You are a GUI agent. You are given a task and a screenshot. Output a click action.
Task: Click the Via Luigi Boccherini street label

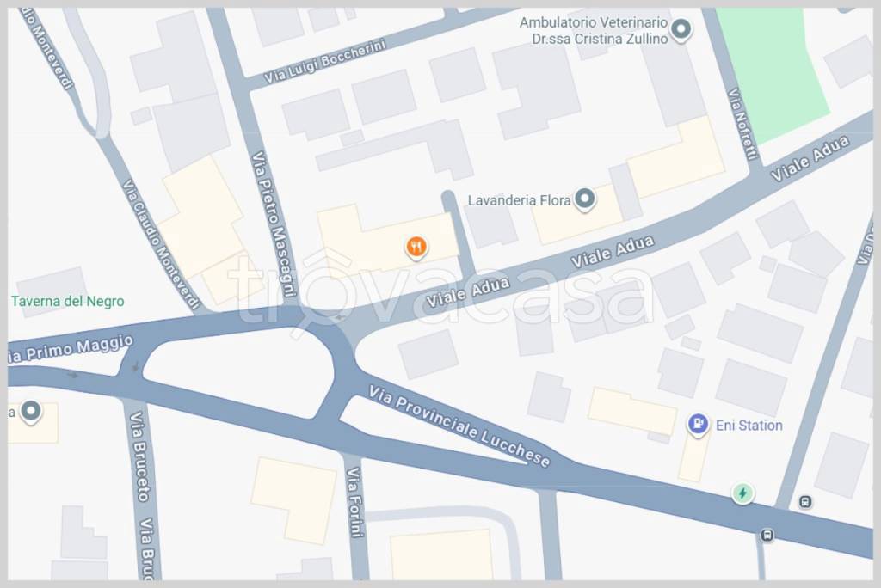(325, 62)
